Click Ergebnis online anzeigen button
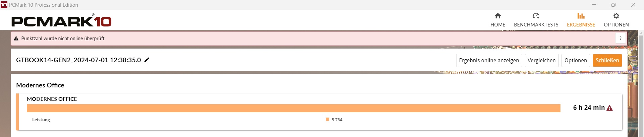Viewport: 644px width, 137px height. click(x=489, y=60)
